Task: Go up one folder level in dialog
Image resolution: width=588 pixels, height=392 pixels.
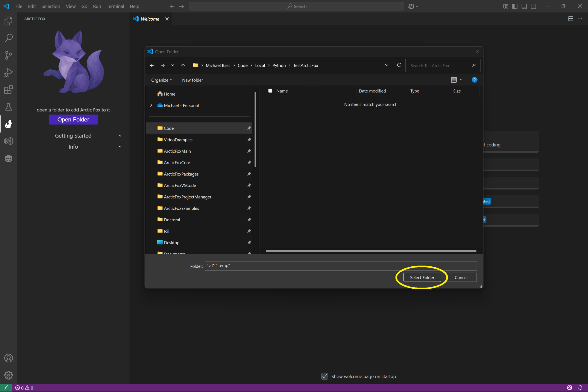Action: click(183, 65)
